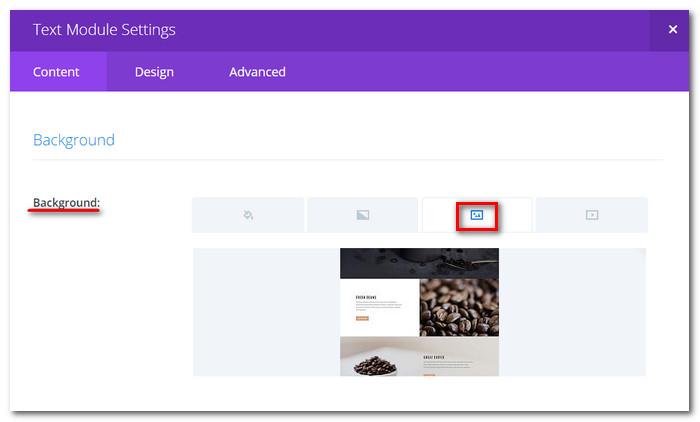Collapse the Background section heading
This screenshot has width=700, height=422.
(74, 140)
